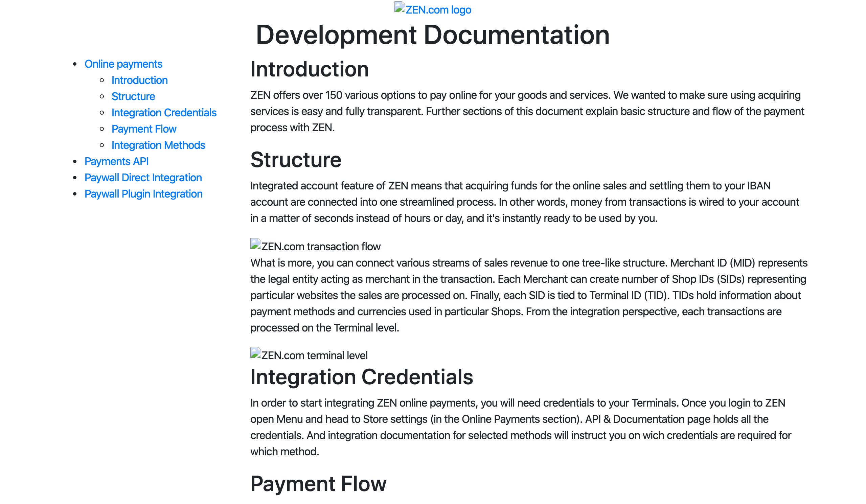Click the ZEN.com logo link

point(433,9)
